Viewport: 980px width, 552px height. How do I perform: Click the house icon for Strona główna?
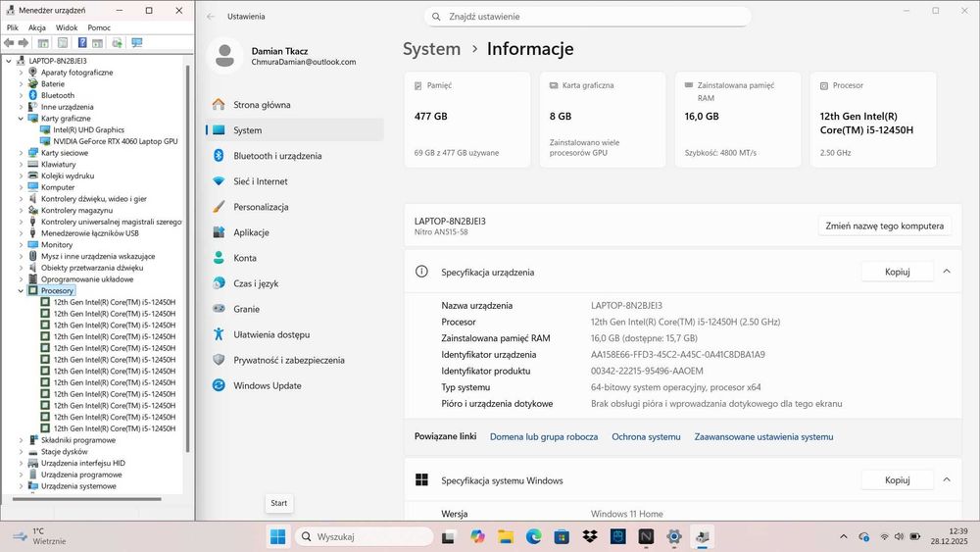tap(219, 104)
